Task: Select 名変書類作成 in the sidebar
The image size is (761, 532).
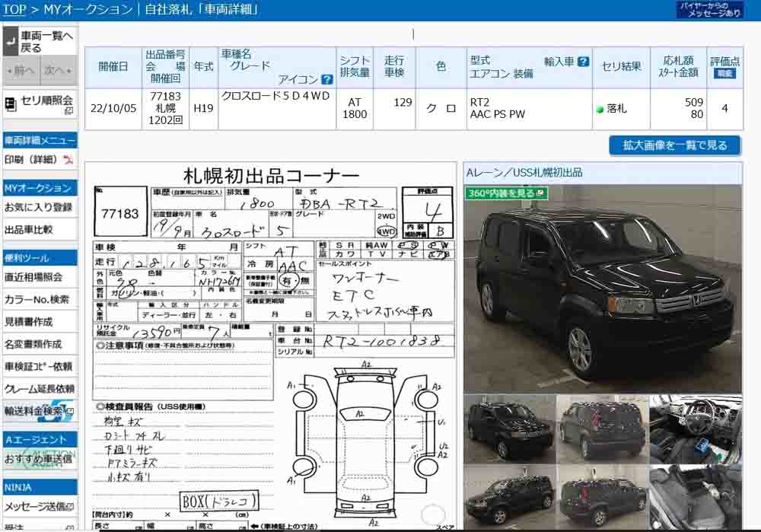Action: pos(33,344)
